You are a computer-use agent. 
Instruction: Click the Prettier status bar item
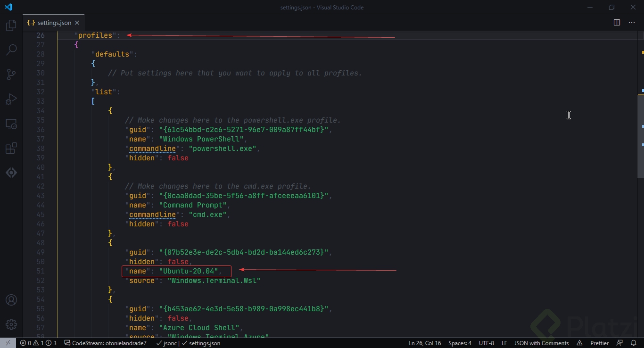(600, 343)
